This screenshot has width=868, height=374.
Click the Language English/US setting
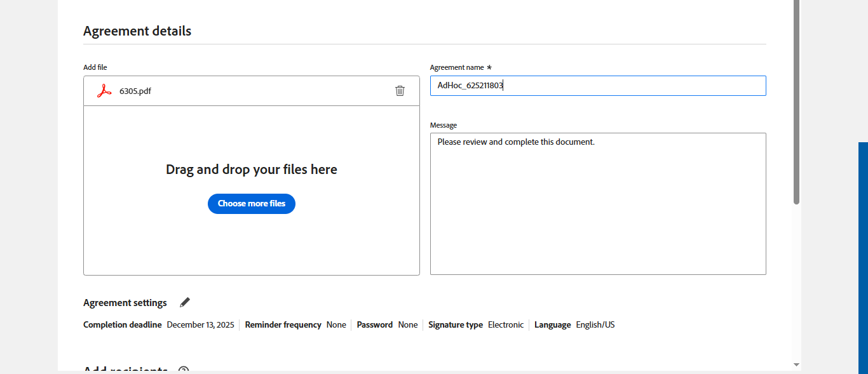point(595,324)
